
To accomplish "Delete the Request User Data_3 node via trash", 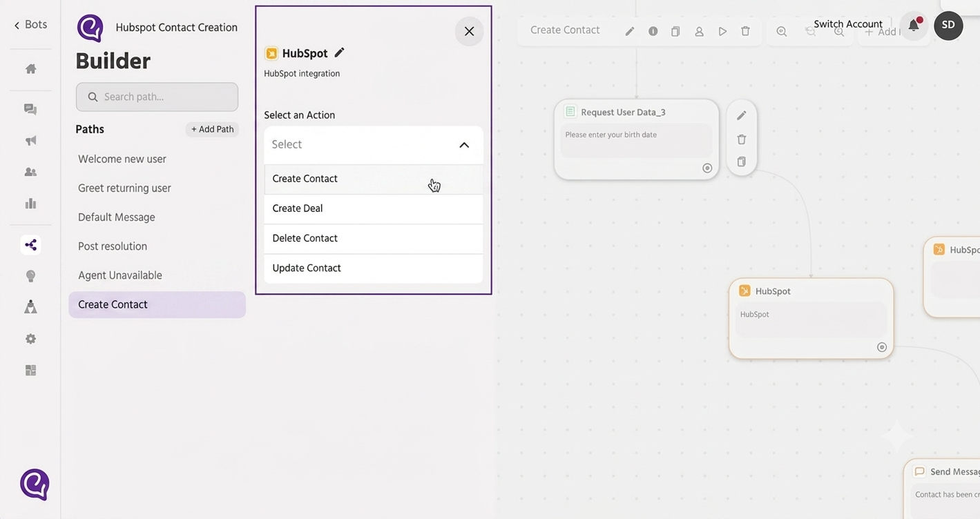I will pyautogui.click(x=741, y=139).
